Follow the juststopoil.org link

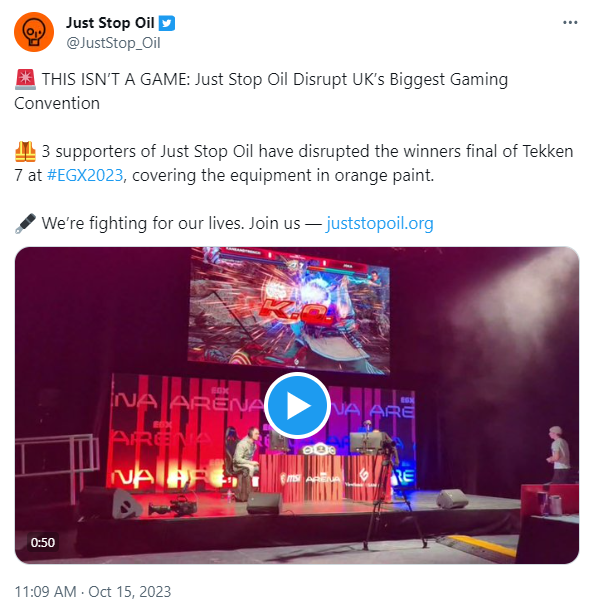coord(380,224)
